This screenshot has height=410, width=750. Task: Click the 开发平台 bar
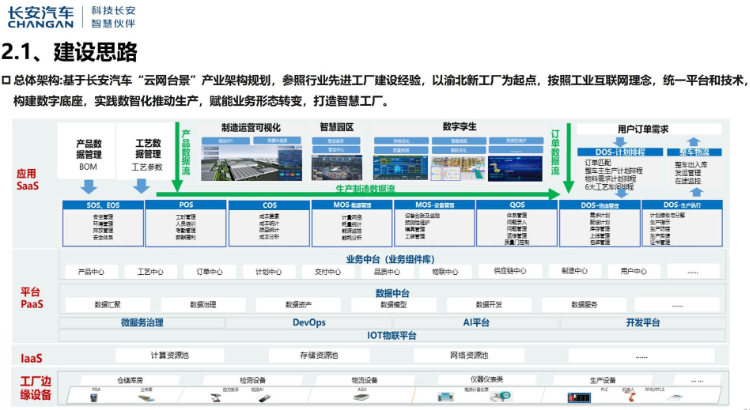click(643, 322)
